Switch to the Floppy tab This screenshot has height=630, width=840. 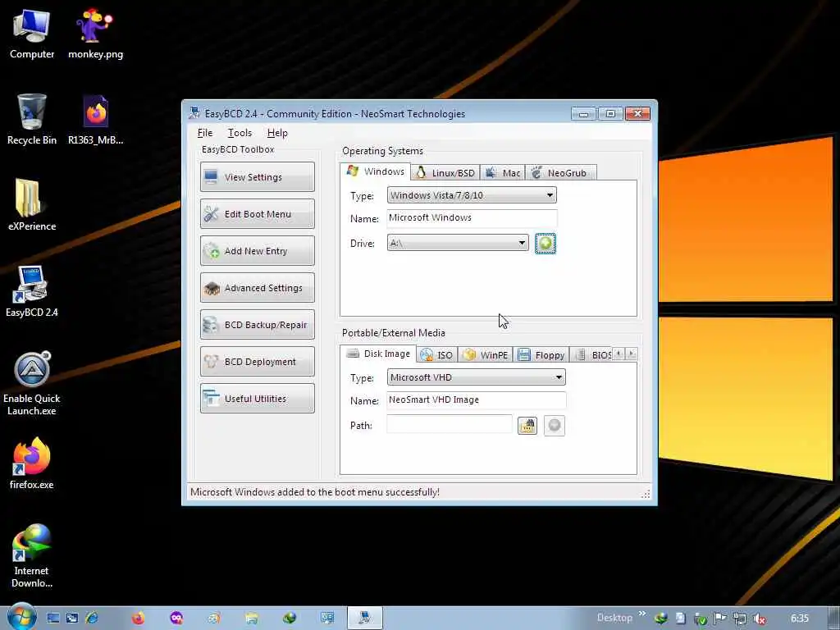pyautogui.click(x=541, y=354)
